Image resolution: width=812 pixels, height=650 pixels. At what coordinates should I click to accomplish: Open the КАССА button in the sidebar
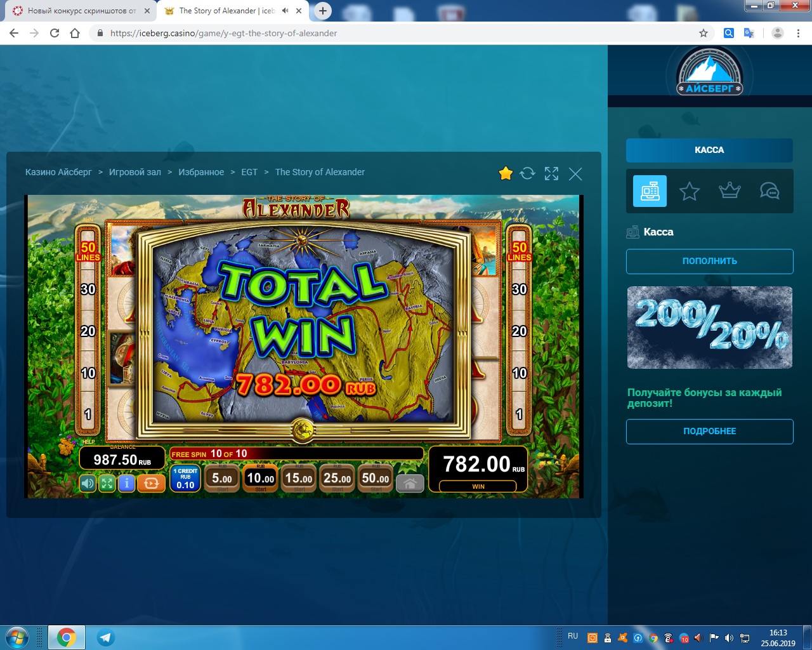tap(709, 150)
